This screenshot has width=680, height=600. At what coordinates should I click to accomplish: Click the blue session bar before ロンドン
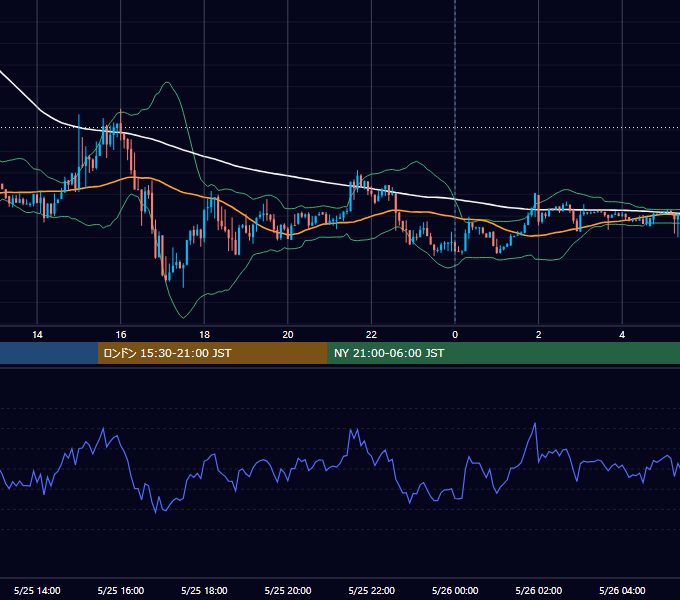[x=49, y=353]
